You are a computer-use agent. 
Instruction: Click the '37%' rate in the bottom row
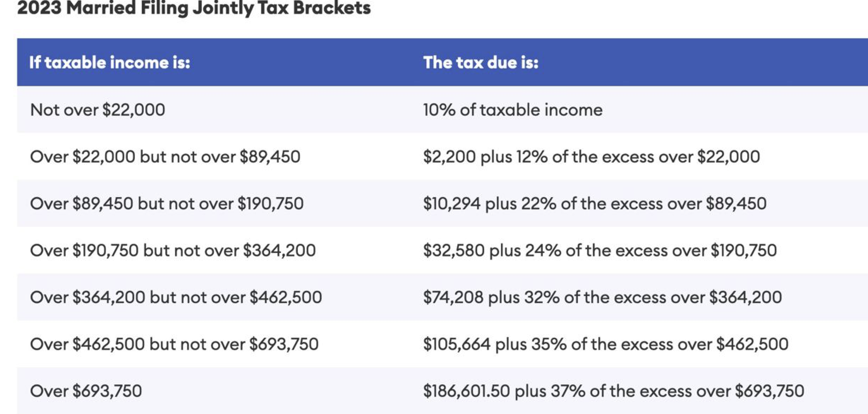pos(568,391)
